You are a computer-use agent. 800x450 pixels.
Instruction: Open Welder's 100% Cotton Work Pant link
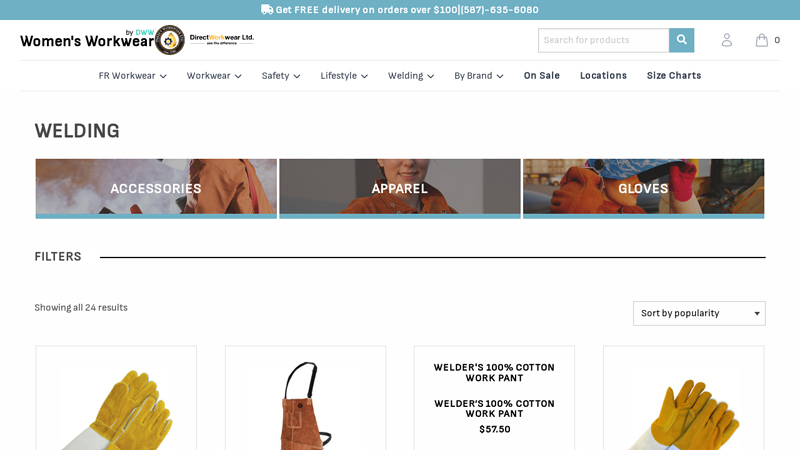[494, 408]
